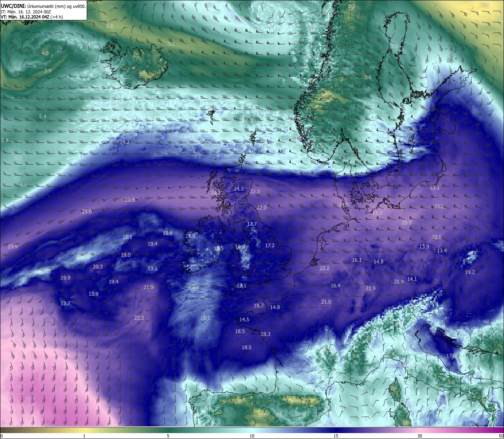Select the "10.9" value label

[240, 246]
